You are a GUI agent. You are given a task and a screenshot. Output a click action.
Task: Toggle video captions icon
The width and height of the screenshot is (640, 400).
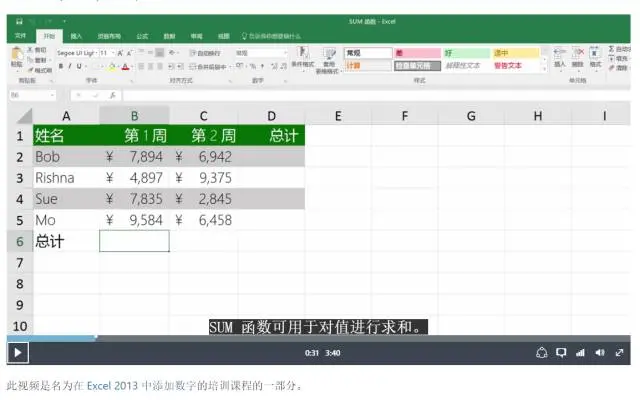click(561, 353)
